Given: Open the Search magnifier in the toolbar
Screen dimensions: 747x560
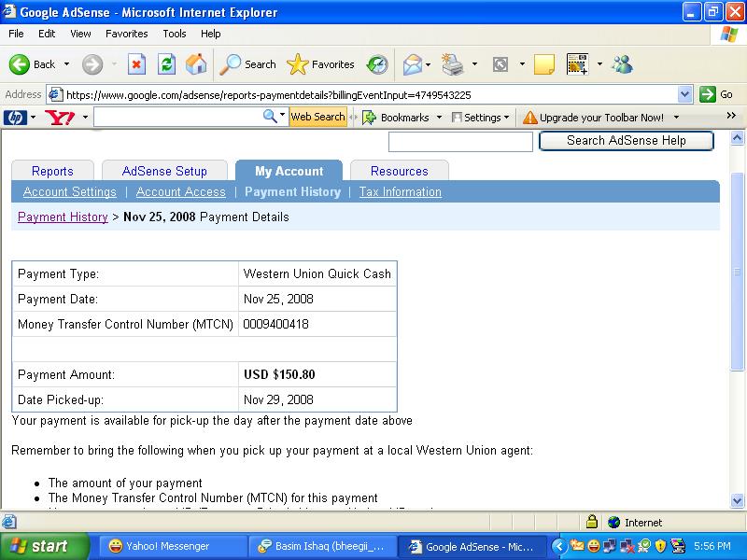Looking at the screenshot, I should click(231, 64).
